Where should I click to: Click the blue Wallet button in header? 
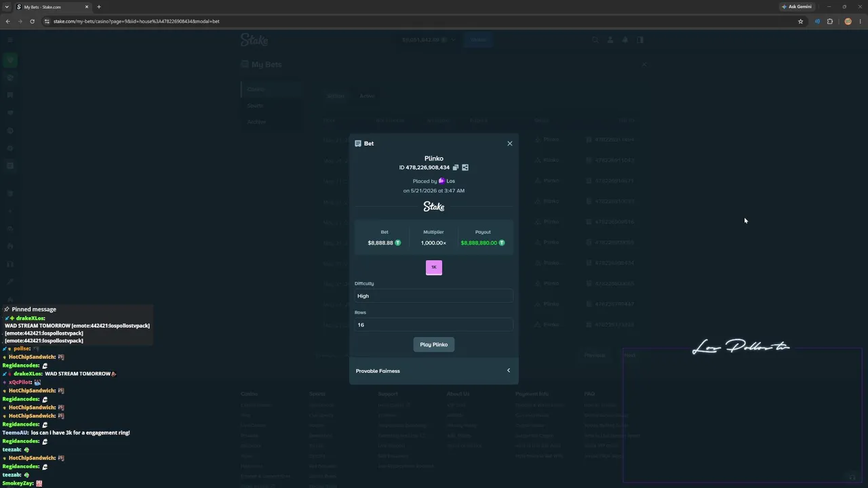pos(479,40)
